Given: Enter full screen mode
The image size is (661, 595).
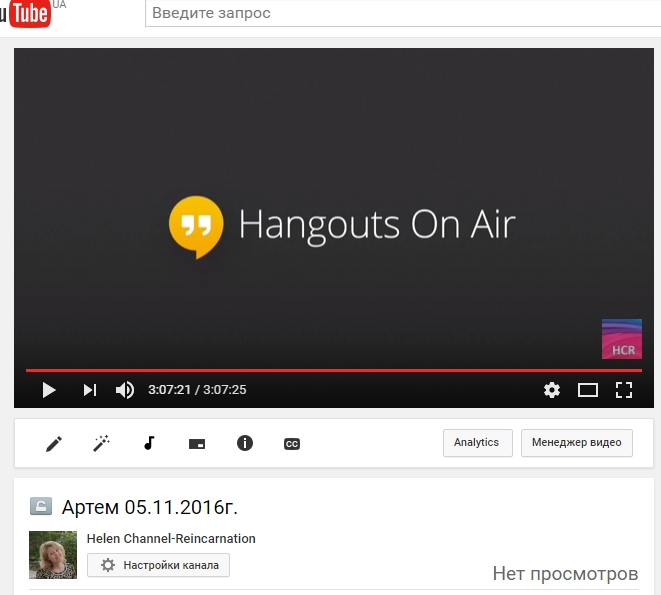Looking at the screenshot, I should tap(624, 390).
